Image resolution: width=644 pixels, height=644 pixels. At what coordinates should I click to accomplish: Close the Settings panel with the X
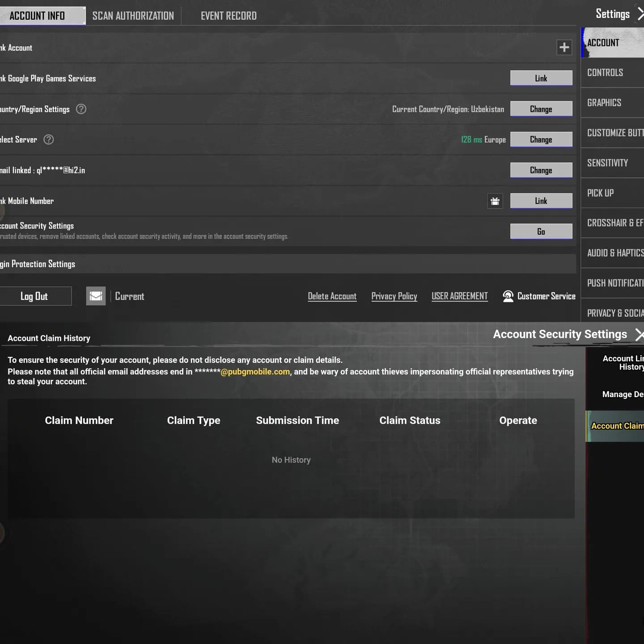[640, 14]
